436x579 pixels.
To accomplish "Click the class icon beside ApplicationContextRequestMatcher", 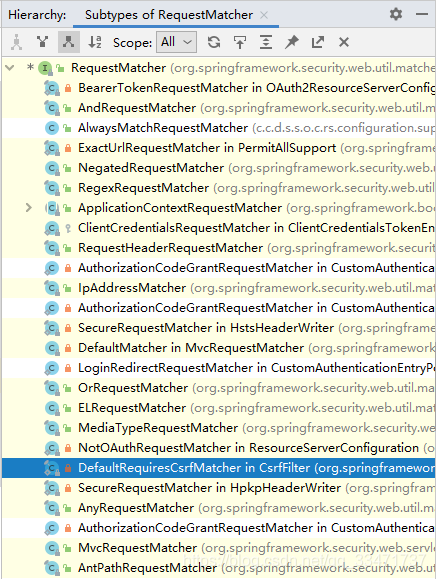I will (52, 208).
